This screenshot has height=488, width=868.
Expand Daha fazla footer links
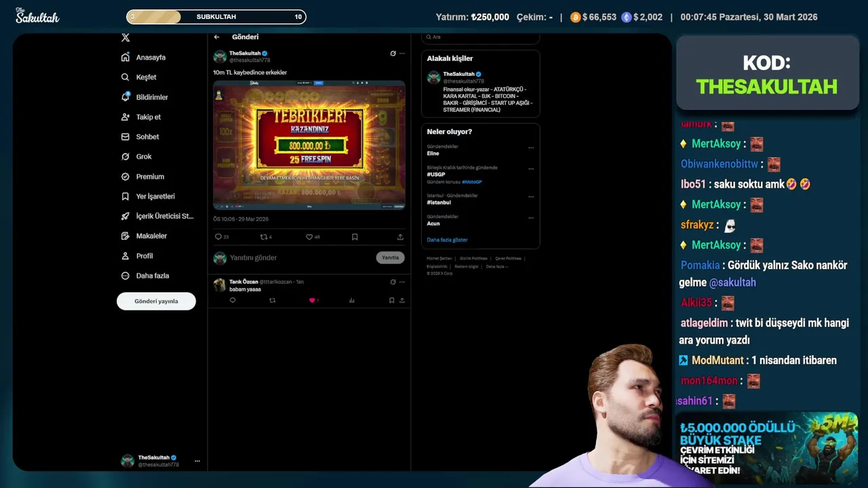(x=496, y=266)
